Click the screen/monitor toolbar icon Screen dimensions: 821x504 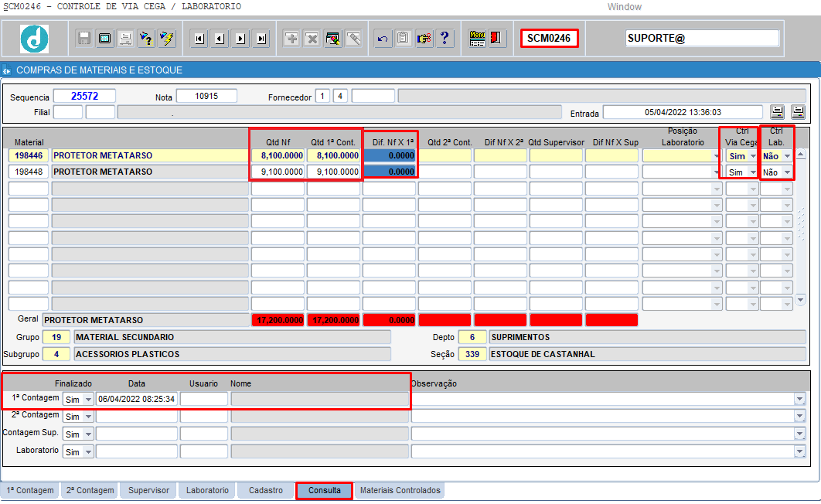[x=104, y=38]
